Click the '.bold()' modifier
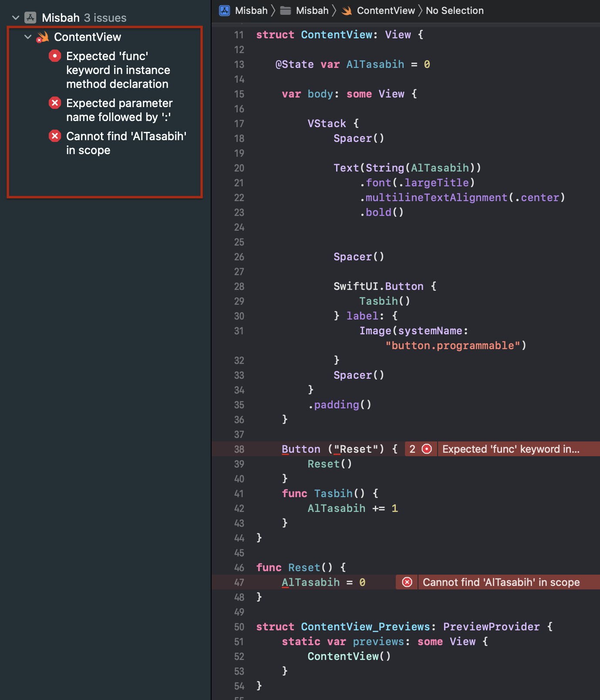The image size is (600, 700). pyautogui.click(x=382, y=212)
